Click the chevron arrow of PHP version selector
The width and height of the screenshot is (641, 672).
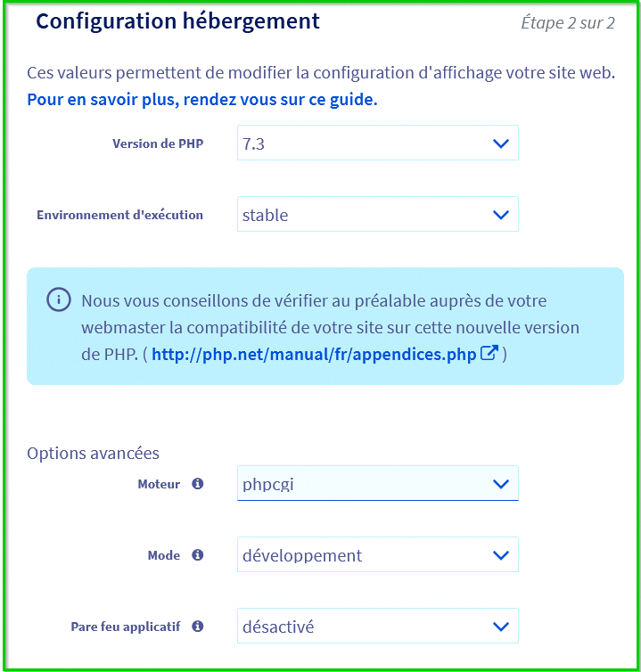500,143
